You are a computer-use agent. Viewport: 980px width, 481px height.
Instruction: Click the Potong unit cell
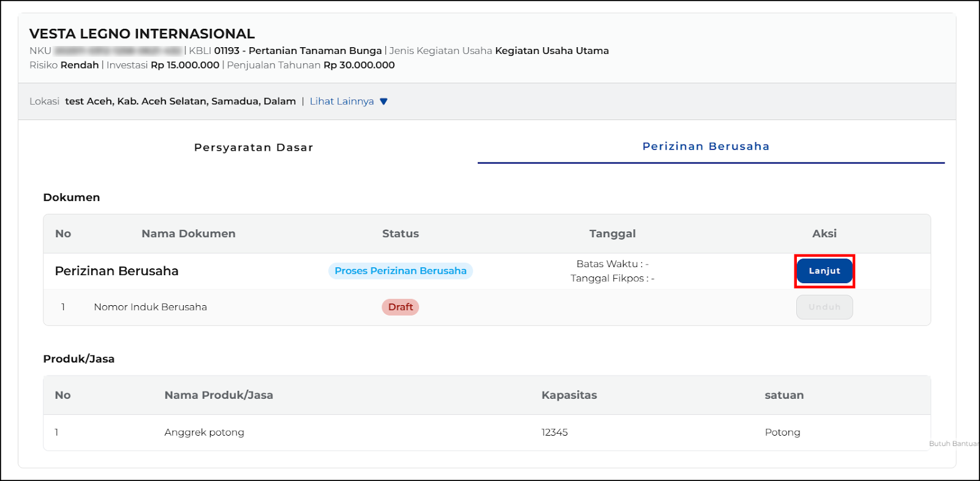[782, 432]
